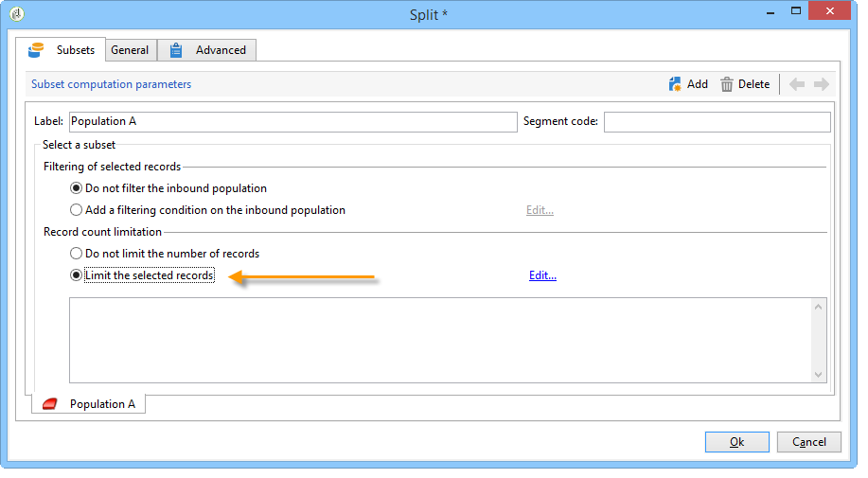Screen dimensions: 868x478
Task: Click the application icon in title bar
Action: pos(17,13)
